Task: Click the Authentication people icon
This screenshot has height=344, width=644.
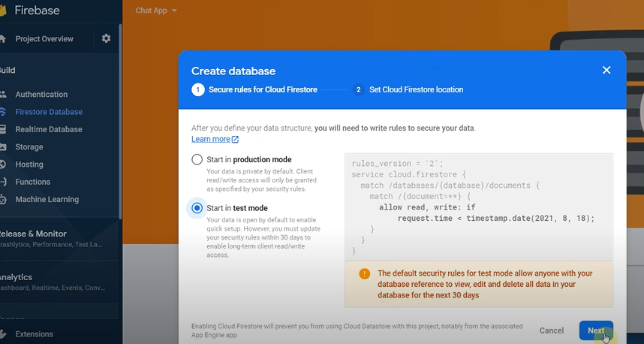Action: [x=3, y=95]
